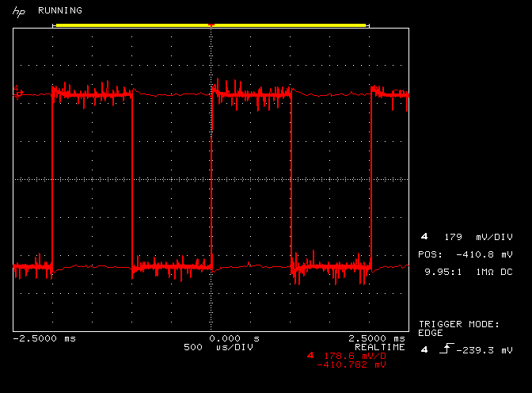Screen dimensions: 532x393
Task: Click the 0.000 s center time label
Action: tap(234, 338)
